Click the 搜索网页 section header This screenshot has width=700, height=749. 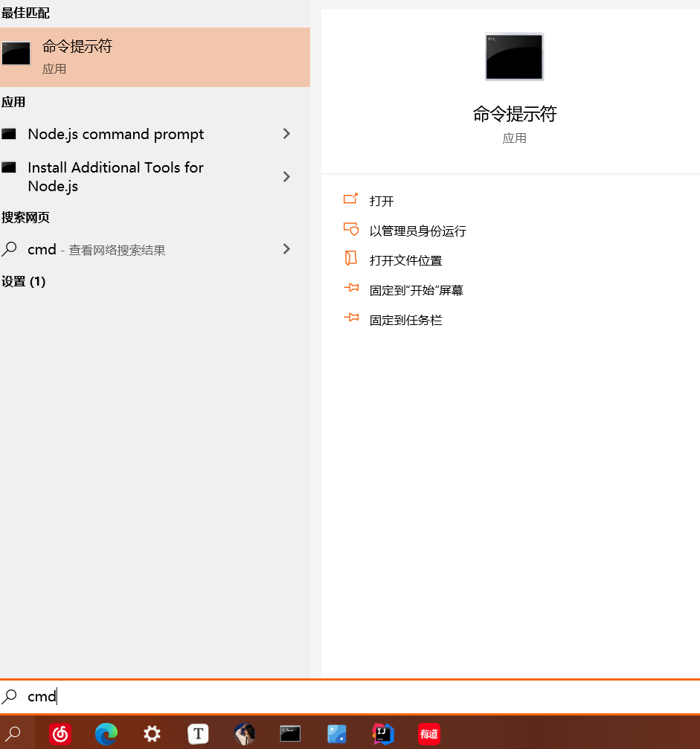click(25, 217)
